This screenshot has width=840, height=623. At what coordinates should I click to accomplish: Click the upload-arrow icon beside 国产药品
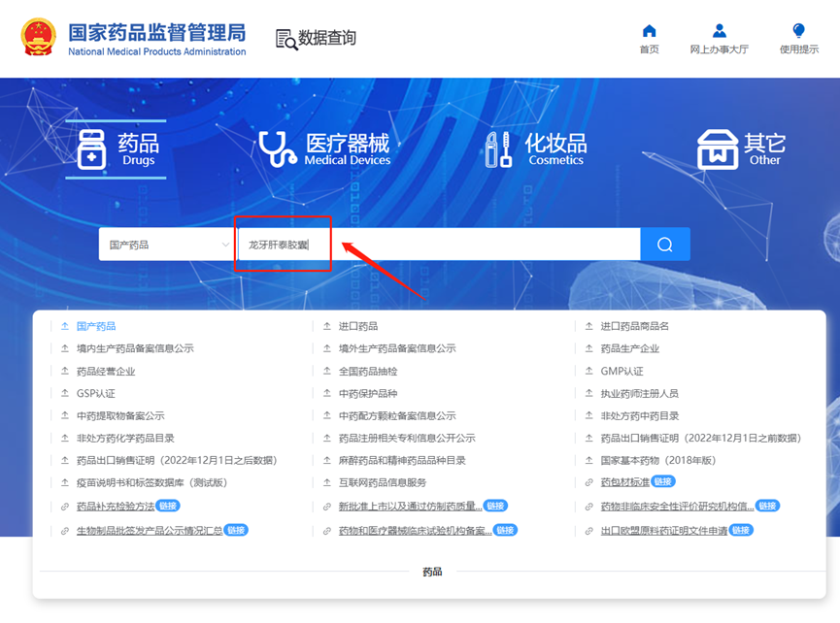(x=65, y=326)
